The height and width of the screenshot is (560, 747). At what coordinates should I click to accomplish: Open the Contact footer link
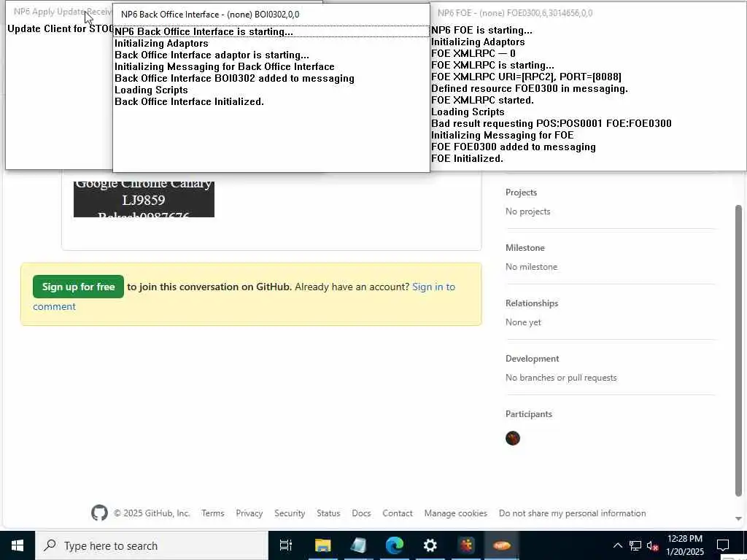[x=398, y=513]
